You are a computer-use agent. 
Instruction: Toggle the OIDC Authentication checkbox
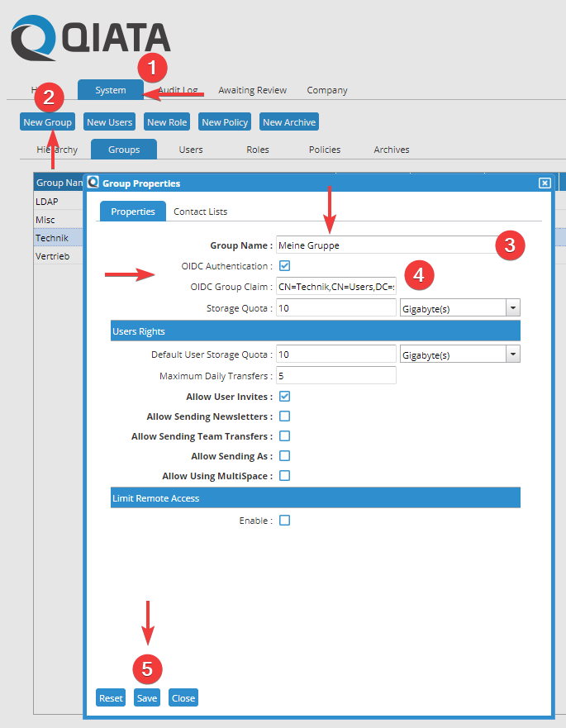coord(285,266)
